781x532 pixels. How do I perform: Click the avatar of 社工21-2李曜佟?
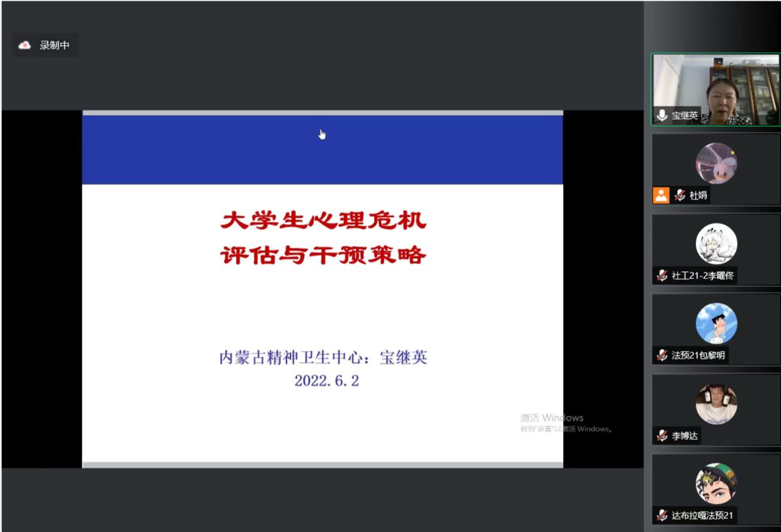coord(716,244)
